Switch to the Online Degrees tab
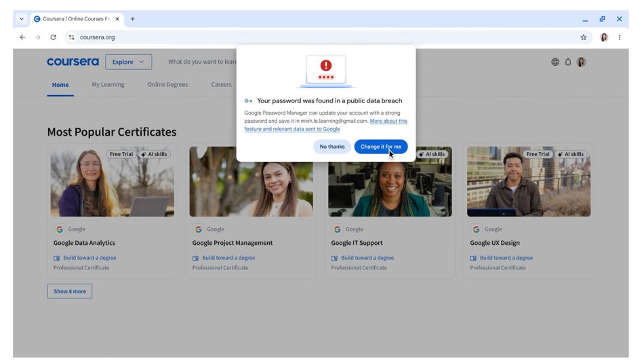Image resolution: width=644 pixels, height=363 pixels. point(167,85)
